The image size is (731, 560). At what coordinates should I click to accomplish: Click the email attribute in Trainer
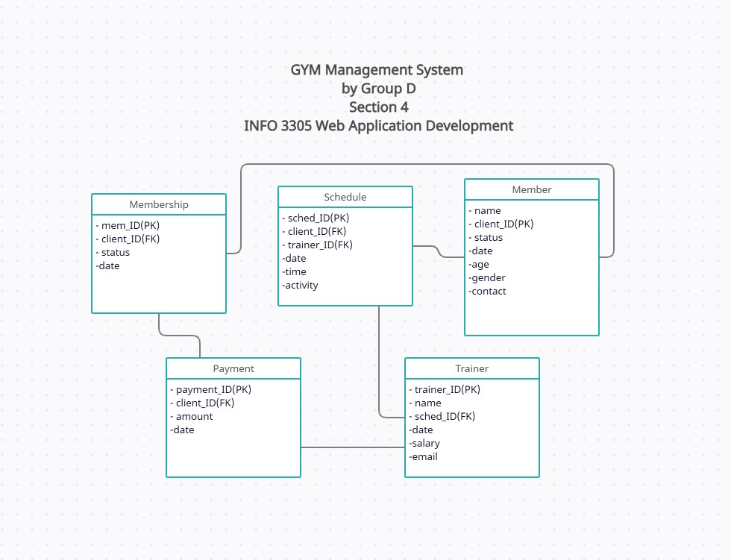point(424,456)
